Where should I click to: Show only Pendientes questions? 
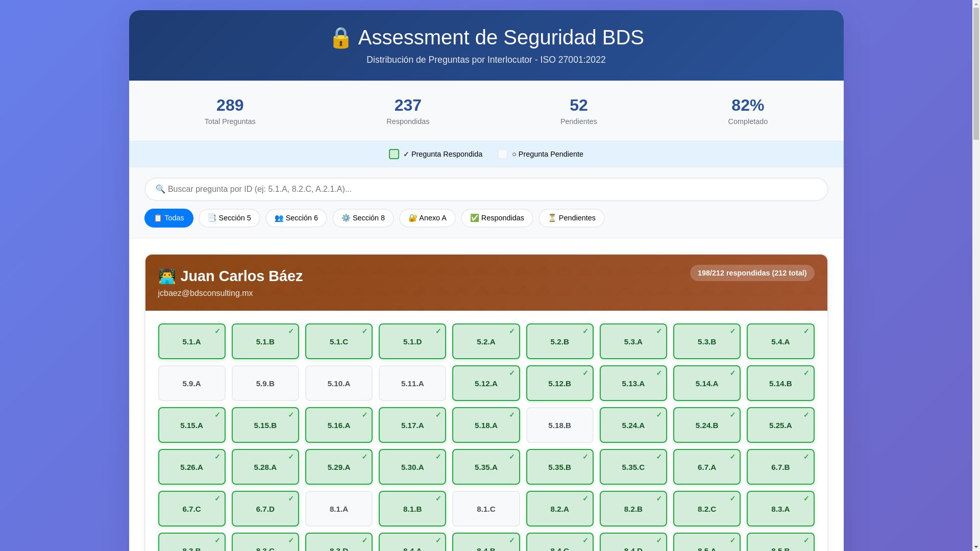(572, 218)
